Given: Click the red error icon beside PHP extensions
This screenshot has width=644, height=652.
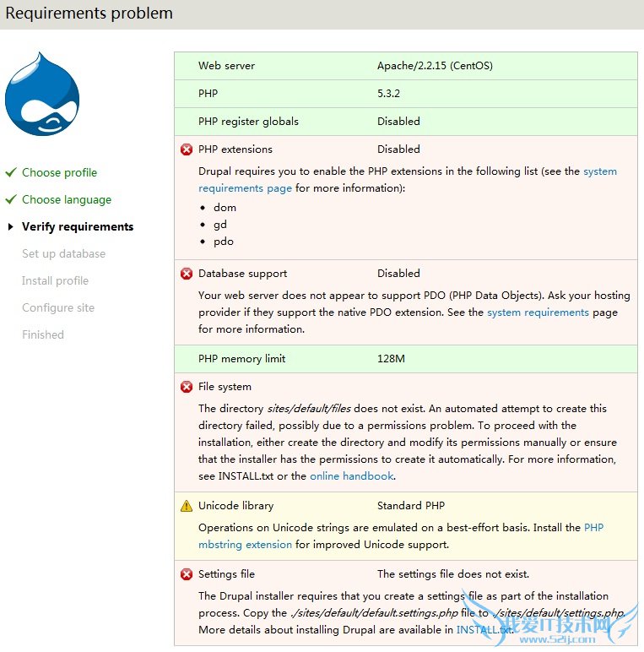Looking at the screenshot, I should pyautogui.click(x=187, y=149).
